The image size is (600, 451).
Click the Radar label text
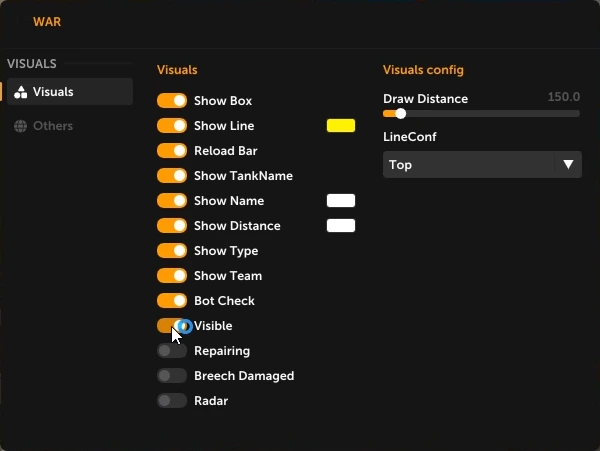pyautogui.click(x=211, y=401)
